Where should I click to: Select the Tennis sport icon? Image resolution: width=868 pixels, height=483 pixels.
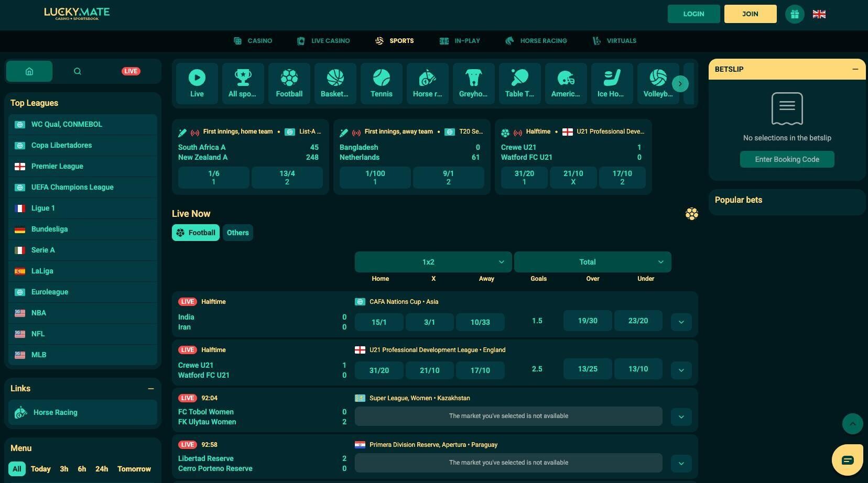click(381, 83)
